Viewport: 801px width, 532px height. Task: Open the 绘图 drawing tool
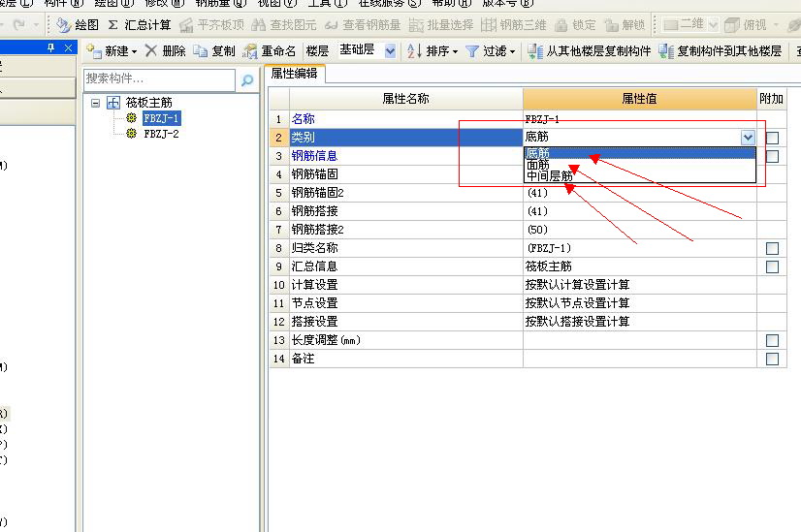(78, 24)
